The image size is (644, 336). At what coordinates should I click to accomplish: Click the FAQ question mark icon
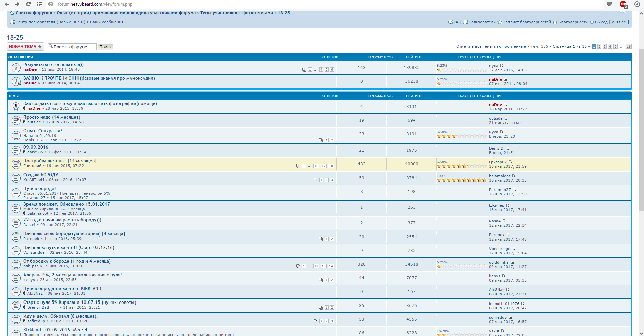[x=451, y=22]
